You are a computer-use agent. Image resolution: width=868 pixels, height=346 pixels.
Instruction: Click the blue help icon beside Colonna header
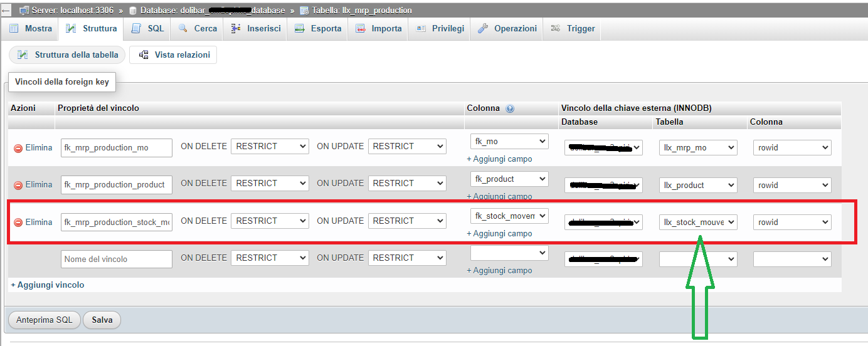click(509, 108)
